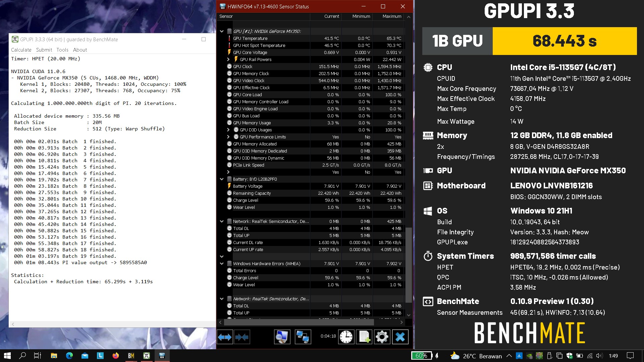Click HWiNFO scroll-up arrow
The image size is (644, 362).
[x=409, y=17]
